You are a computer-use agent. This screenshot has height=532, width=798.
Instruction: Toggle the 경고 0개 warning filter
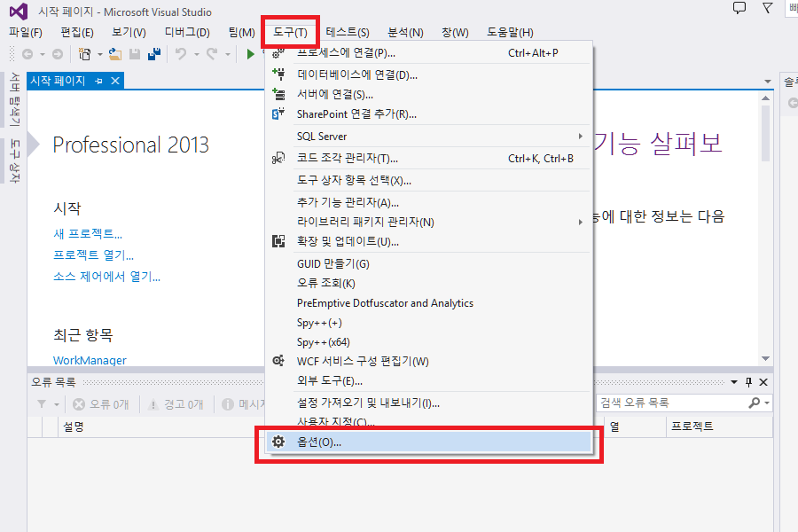point(176,403)
